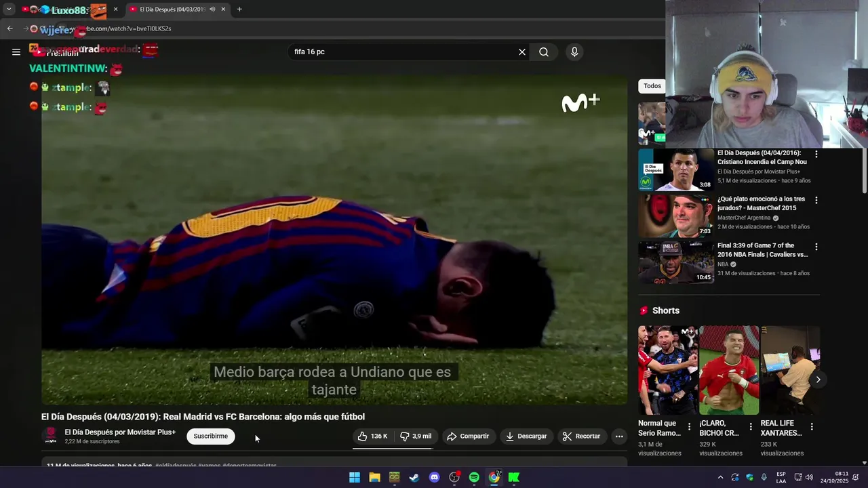Open File Explorer from the taskbar
Image resolution: width=868 pixels, height=488 pixels.
pyautogui.click(x=374, y=477)
